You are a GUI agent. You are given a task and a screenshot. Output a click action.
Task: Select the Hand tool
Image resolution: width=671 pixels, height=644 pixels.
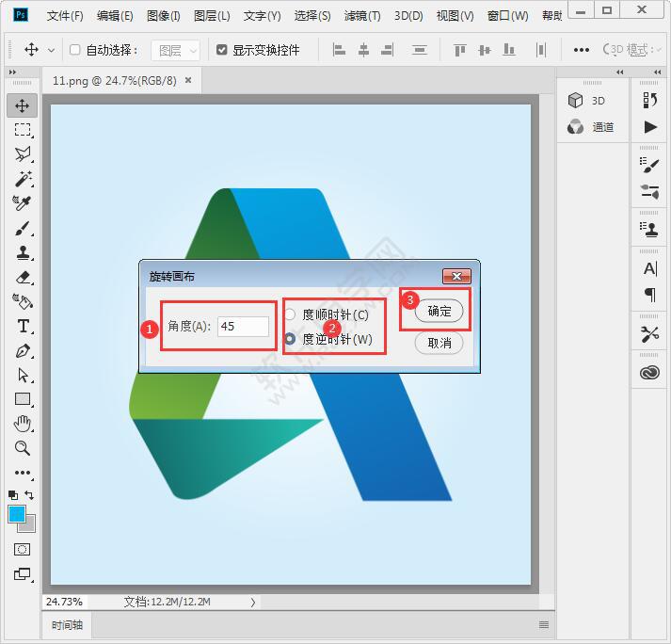tap(23, 424)
